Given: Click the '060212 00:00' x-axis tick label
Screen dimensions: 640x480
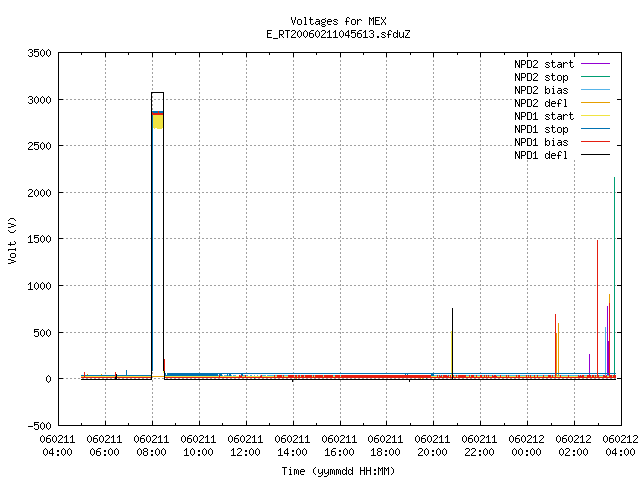Looking at the screenshot, I should (527, 446).
